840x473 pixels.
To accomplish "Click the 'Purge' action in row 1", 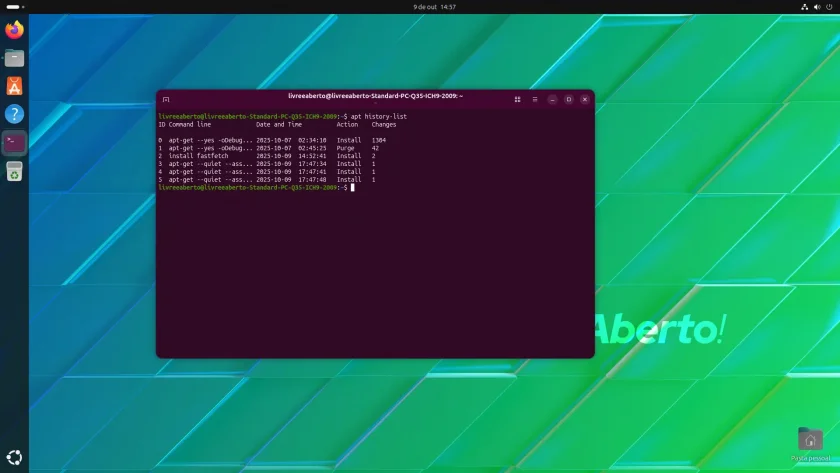I will click(346, 148).
